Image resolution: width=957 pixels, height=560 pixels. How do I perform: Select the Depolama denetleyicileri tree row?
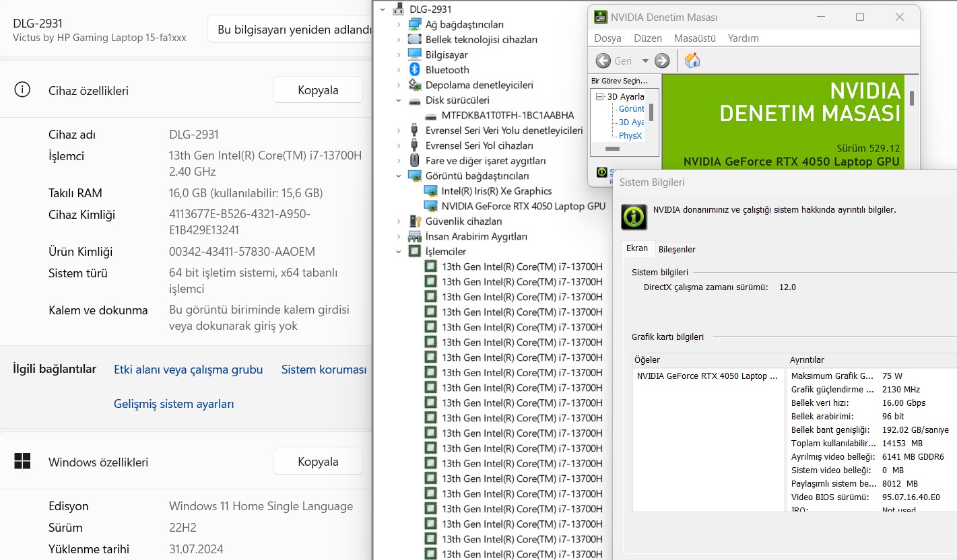tap(479, 85)
